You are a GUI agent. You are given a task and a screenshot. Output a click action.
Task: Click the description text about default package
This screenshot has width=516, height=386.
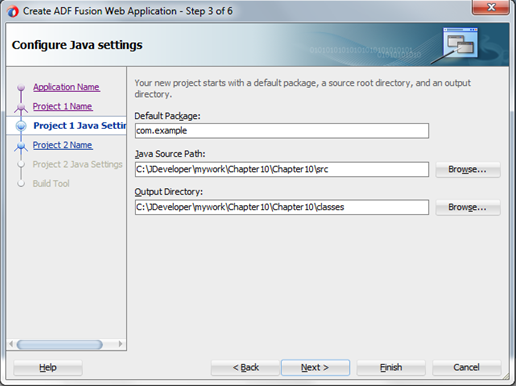pyautogui.click(x=302, y=88)
